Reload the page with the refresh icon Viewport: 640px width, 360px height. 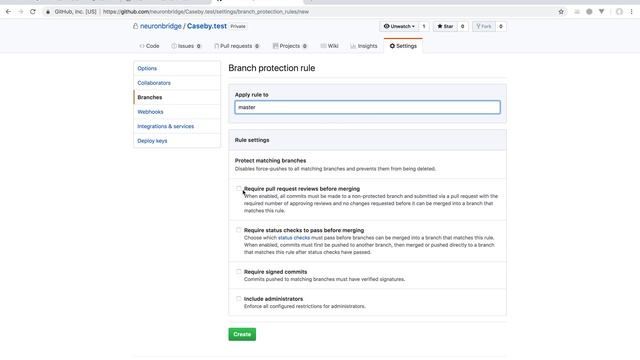pos(33,12)
